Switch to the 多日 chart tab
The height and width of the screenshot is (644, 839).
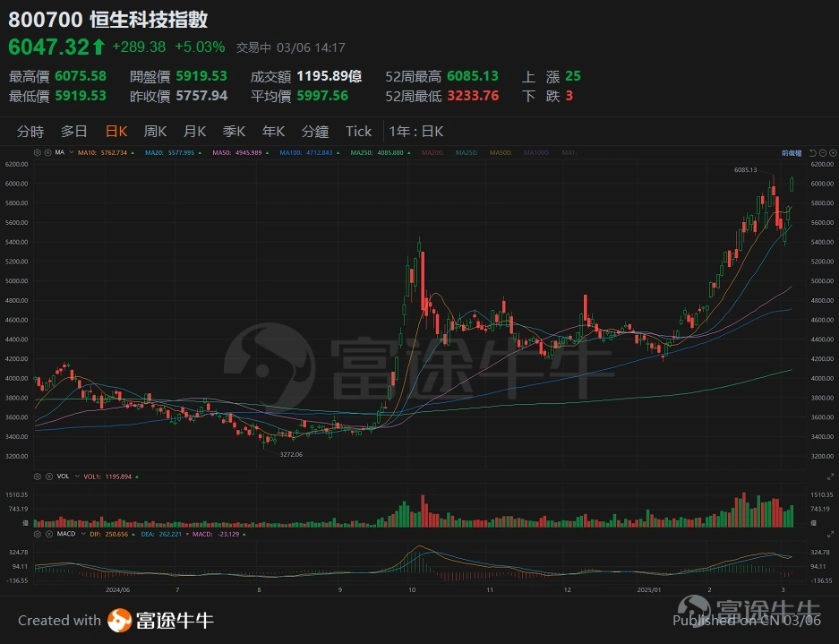[73, 131]
